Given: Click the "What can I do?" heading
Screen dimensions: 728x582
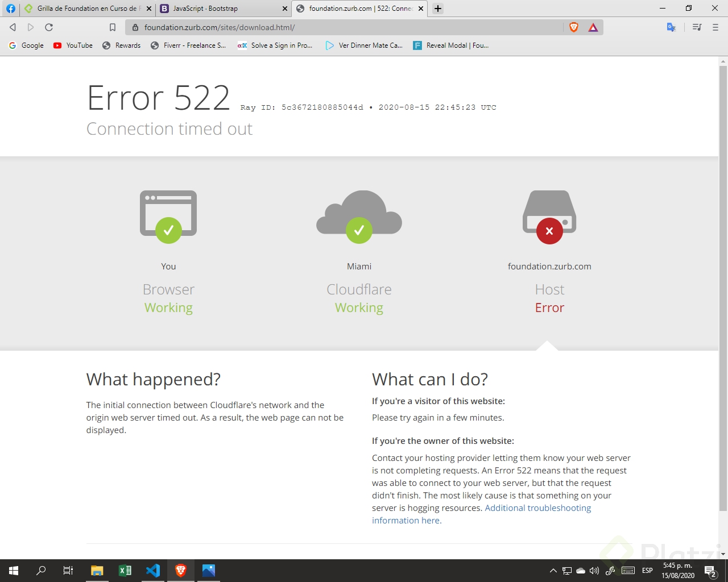Looking at the screenshot, I should tap(430, 379).
